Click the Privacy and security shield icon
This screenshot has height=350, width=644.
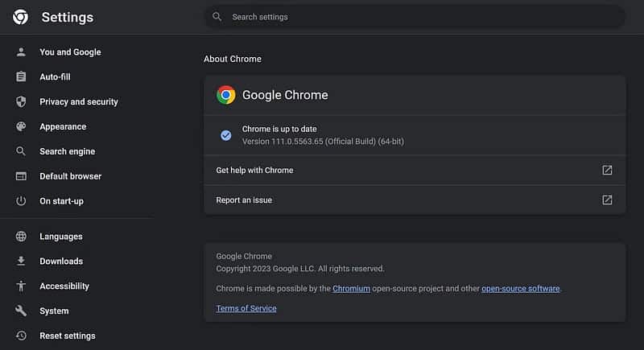[x=22, y=102]
